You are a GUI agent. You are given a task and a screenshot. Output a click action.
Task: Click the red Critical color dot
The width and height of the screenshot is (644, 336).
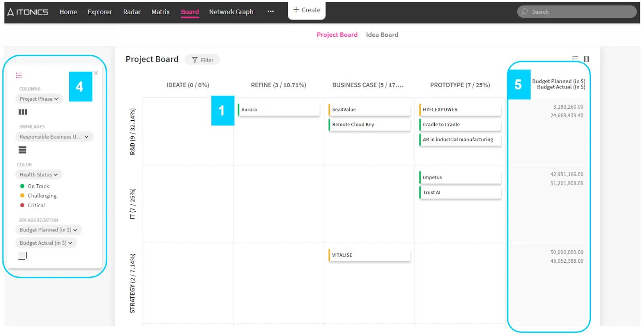pyautogui.click(x=22, y=205)
